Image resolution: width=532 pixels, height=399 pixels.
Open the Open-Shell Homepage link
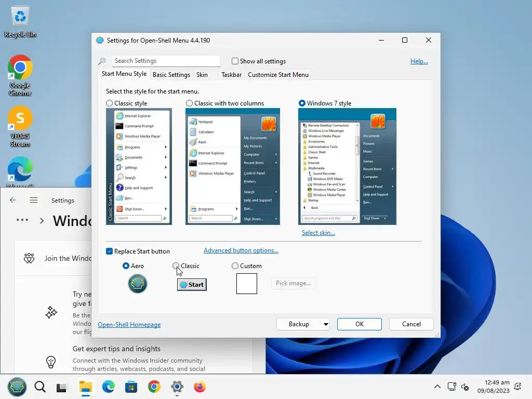click(129, 325)
